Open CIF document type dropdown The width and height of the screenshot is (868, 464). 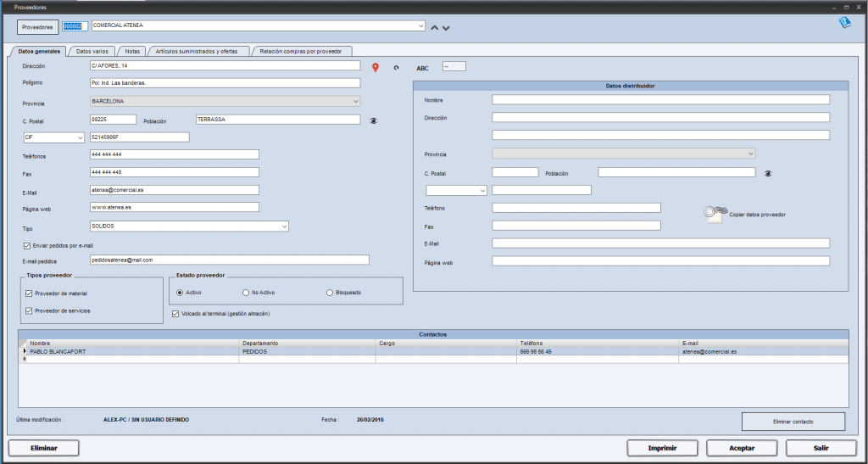pyautogui.click(x=80, y=137)
